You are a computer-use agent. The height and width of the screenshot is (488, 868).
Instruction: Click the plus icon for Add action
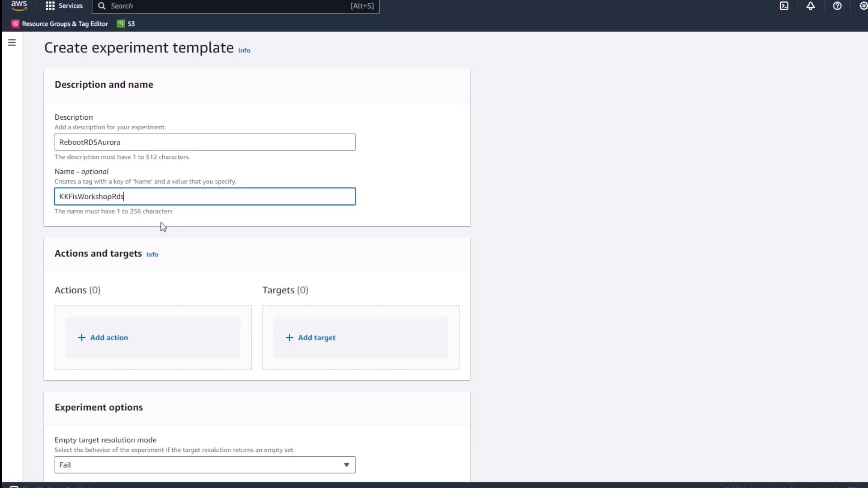[x=81, y=338]
